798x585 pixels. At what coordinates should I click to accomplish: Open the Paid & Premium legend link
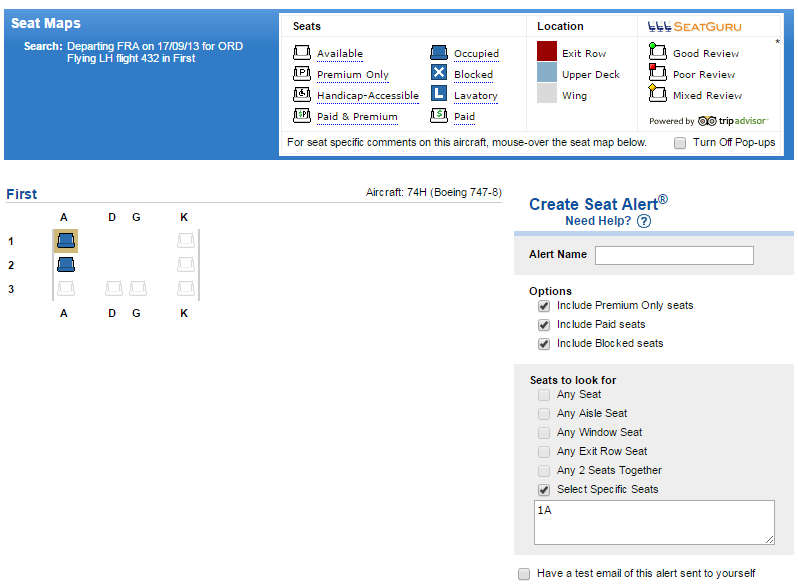pos(357,117)
